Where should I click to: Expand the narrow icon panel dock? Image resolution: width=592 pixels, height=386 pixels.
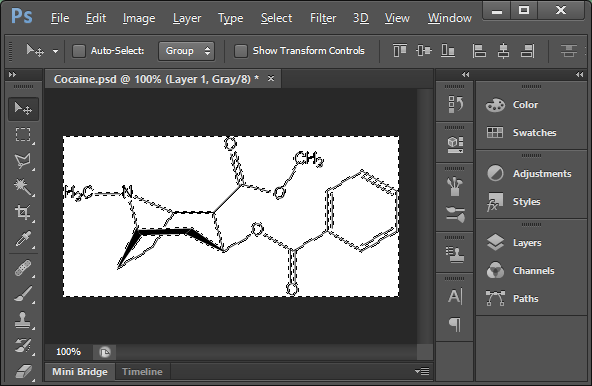466,75
